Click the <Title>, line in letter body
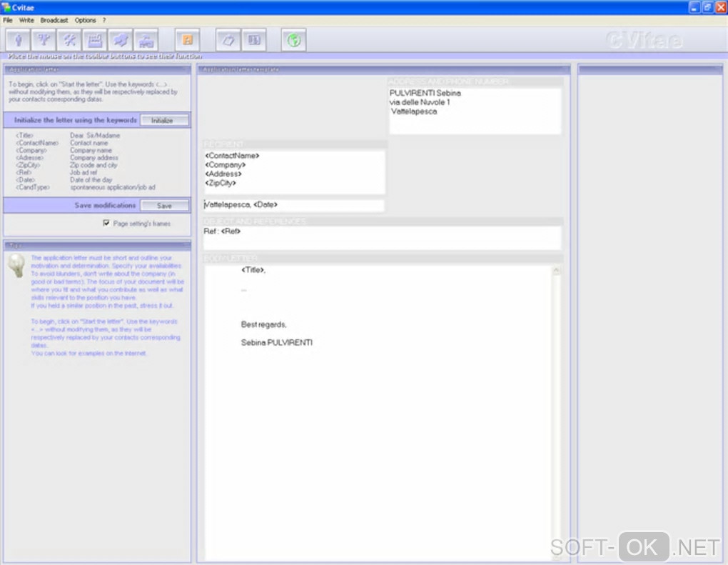Screen dimensions: 728x565 [x=253, y=270]
